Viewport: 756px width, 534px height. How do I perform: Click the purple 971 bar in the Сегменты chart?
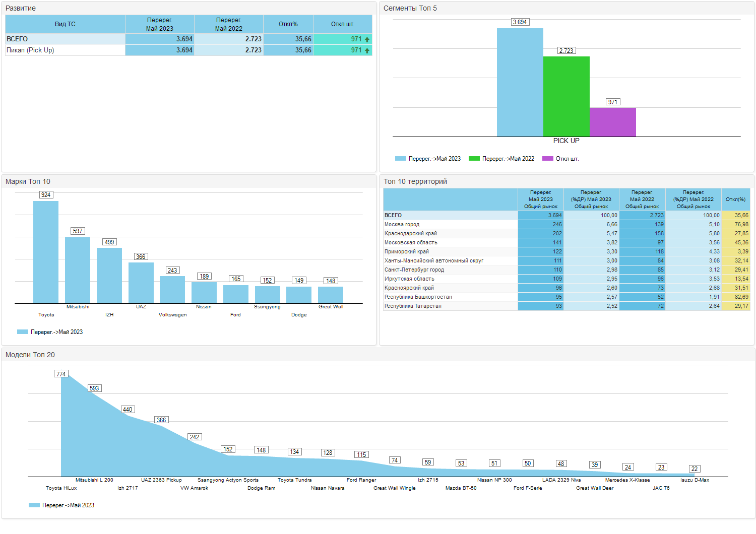613,122
